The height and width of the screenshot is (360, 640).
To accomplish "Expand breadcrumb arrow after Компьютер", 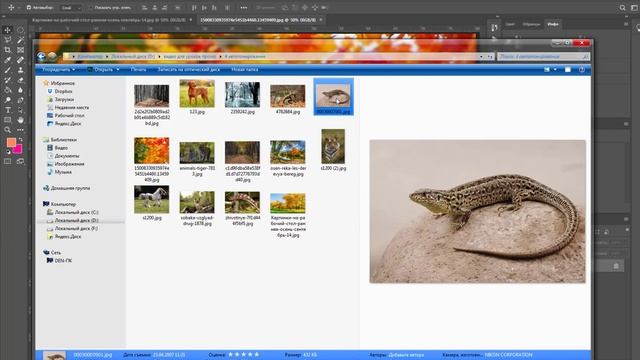I will click(107, 56).
